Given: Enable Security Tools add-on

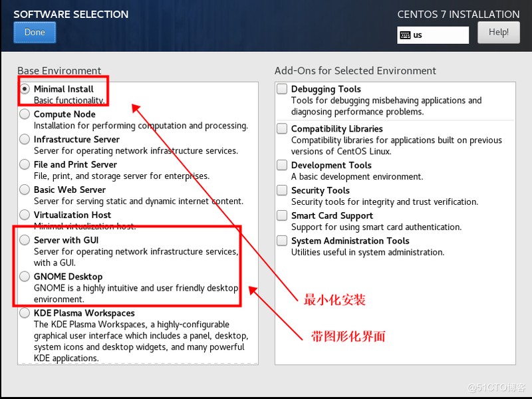Looking at the screenshot, I should click(x=282, y=190).
